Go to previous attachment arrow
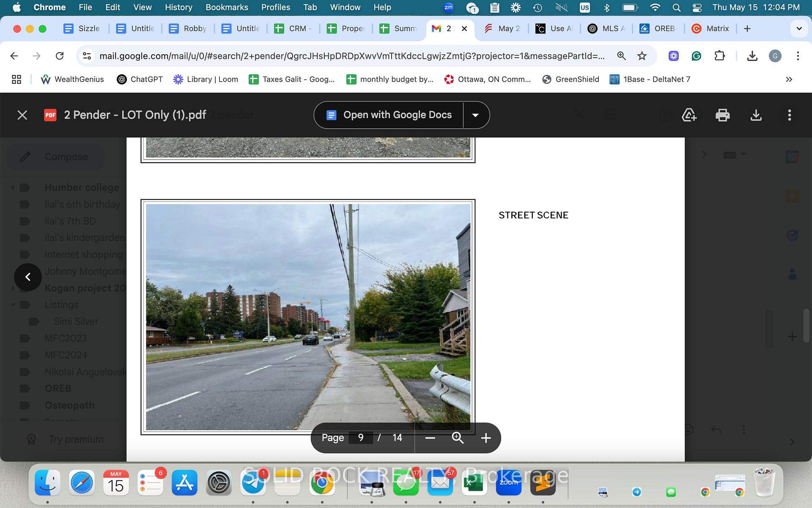This screenshot has height=508, width=812. (28, 277)
